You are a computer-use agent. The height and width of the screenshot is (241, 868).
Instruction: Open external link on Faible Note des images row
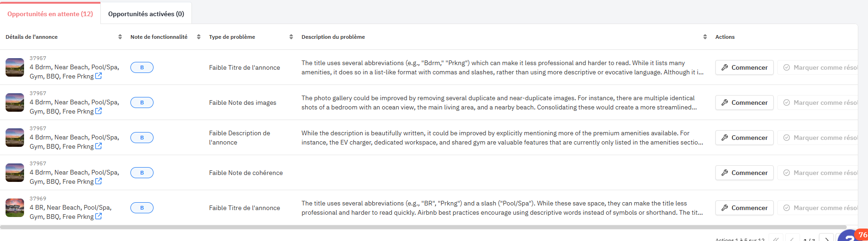click(98, 111)
